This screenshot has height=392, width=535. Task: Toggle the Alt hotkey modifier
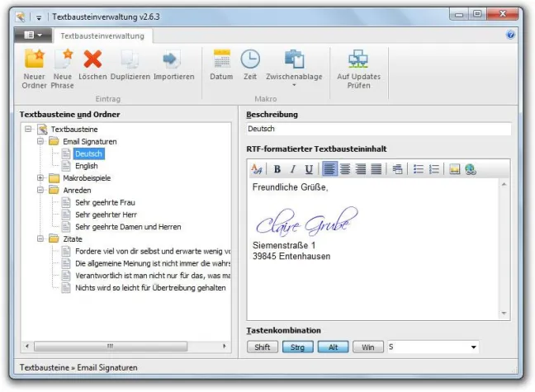(333, 347)
